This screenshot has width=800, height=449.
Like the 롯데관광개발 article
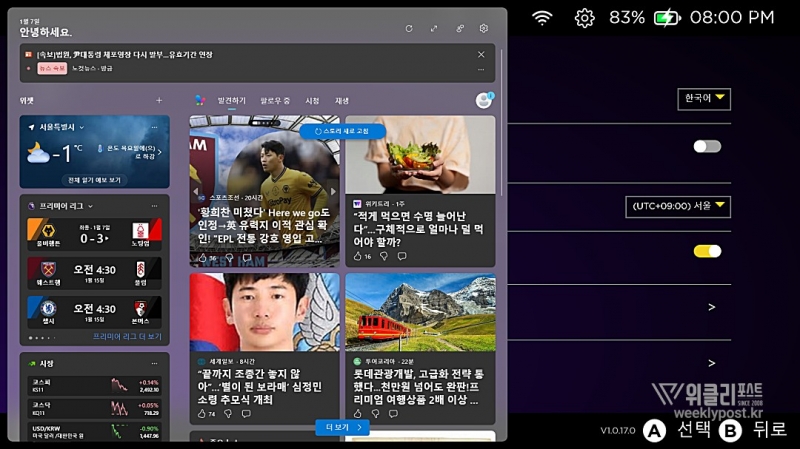[x=357, y=414]
